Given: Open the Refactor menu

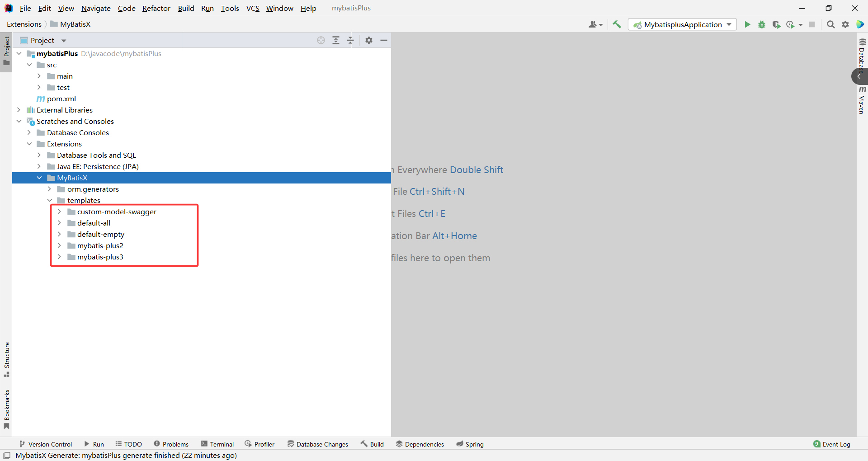Looking at the screenshot, I should pos(156,8).
